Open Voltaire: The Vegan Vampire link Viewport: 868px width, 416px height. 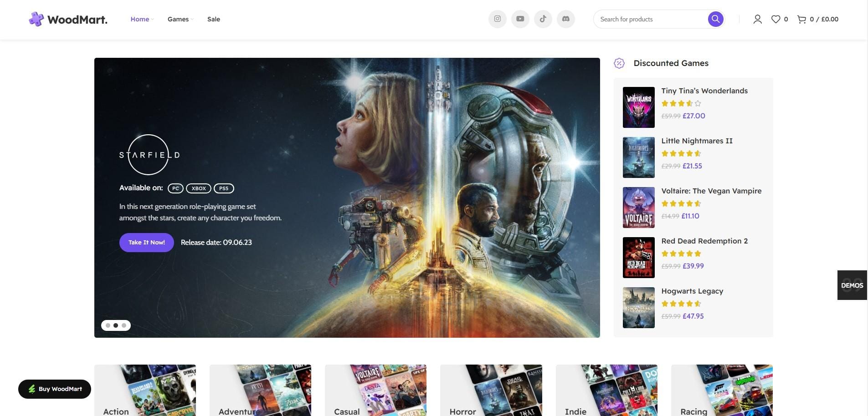711,191
